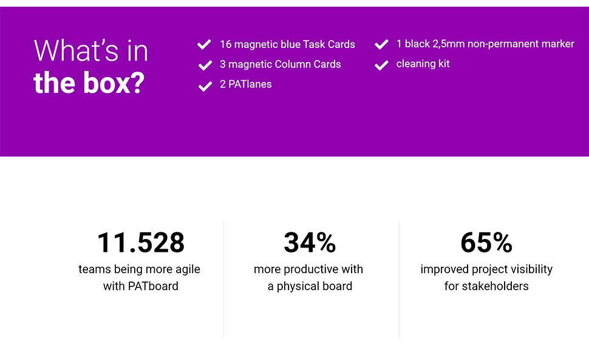Click "teams being more agile" caption line
Image resolution: width=589 pixels, height=364 pixels.
pos(139,269)
